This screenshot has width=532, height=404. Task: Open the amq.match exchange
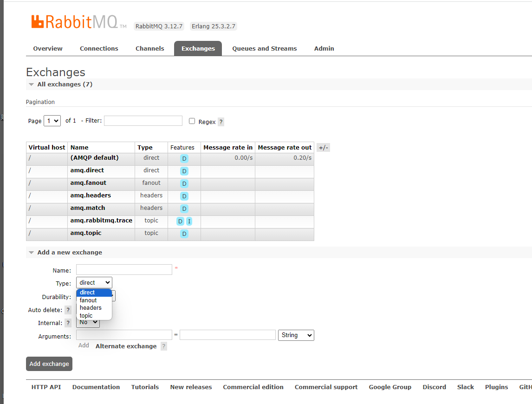click(x=88, y=208)
